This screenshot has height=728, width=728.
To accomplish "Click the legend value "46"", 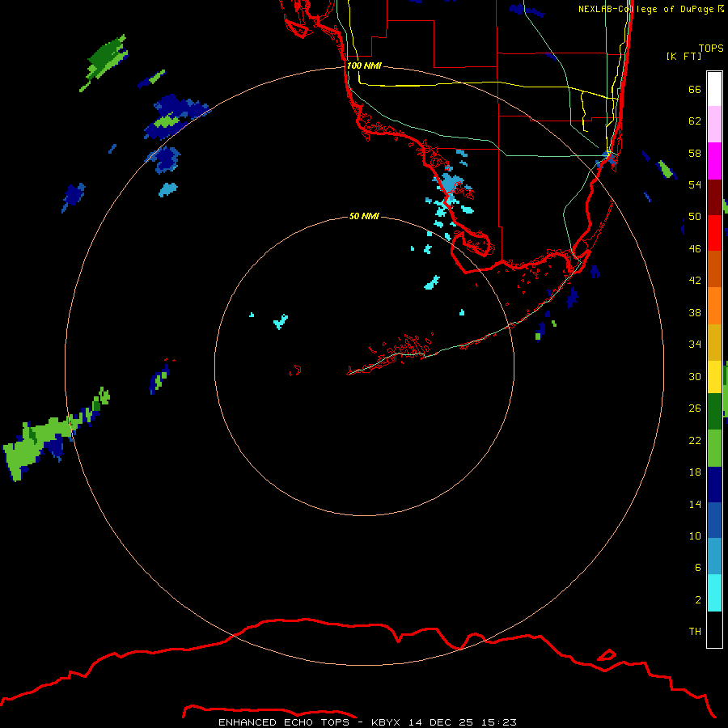I will (x=695, y=249).
